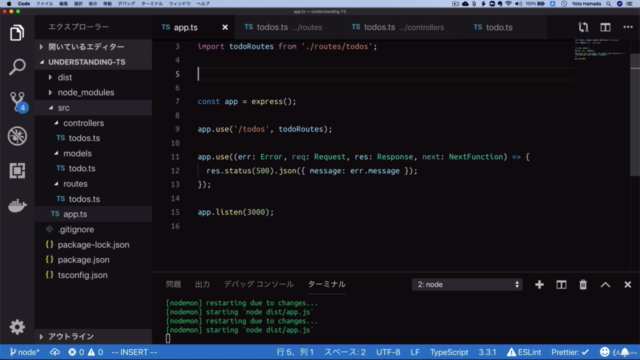This screenshot has width=640, height=360.
Task: Open todos.ts under routes folder
Action: coord(93,199)
